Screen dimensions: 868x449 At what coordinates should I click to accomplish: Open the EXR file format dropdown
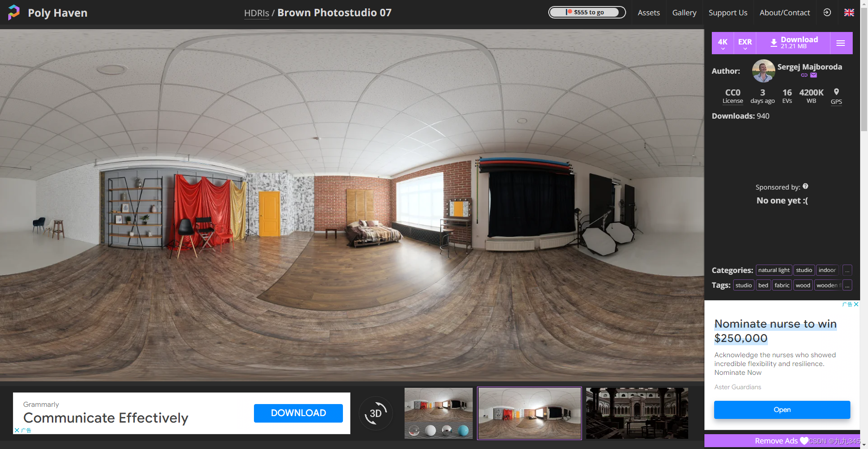point(745,43)
